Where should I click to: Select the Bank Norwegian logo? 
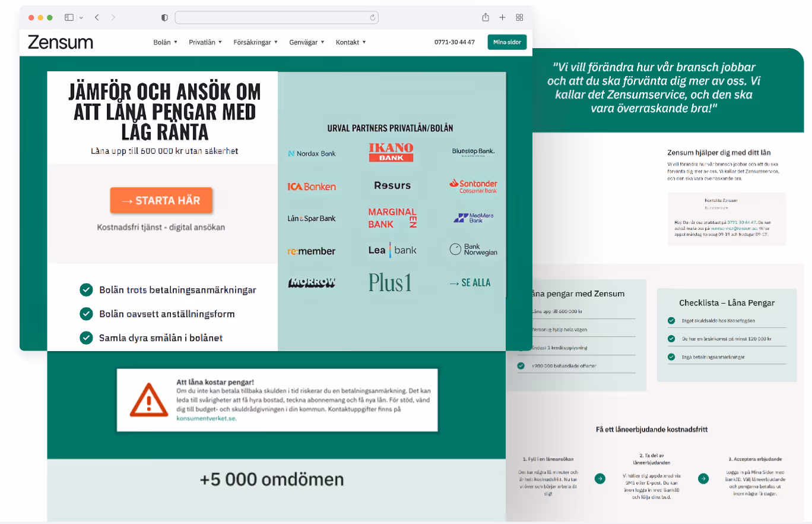[473, 250]
